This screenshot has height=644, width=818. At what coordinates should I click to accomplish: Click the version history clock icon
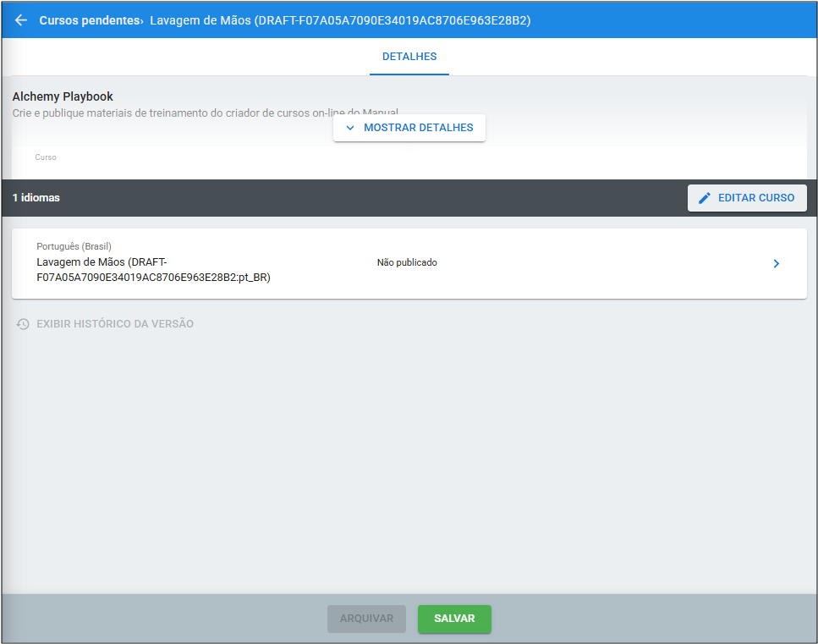(23, 324)
